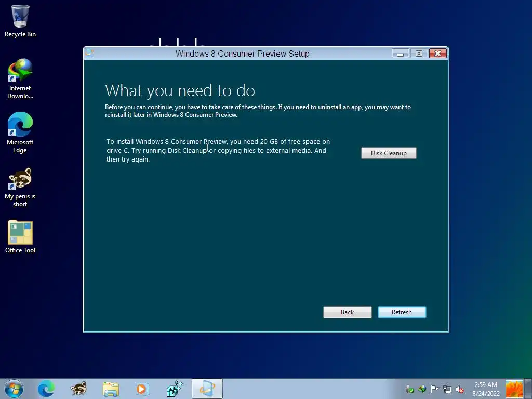The width and height of the screenshot is (532, 399).
Task: Go Back in the Setup wizard
Action: click(347, 312)
